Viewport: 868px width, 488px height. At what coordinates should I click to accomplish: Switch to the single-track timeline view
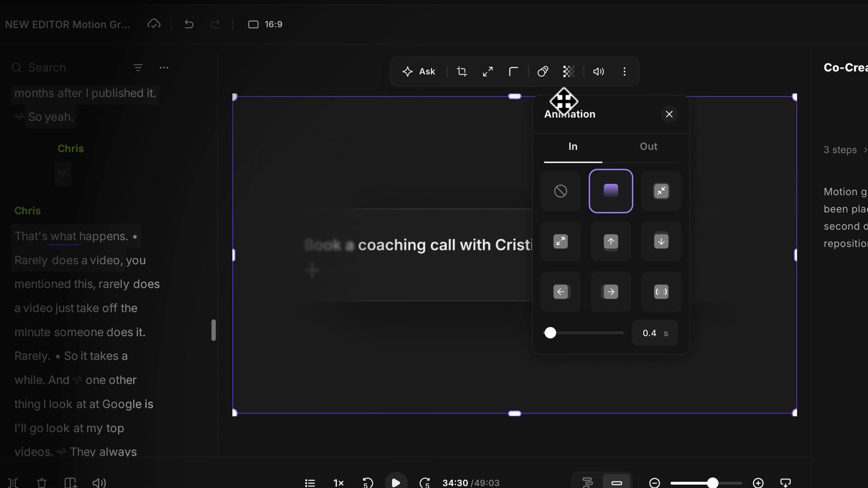[x=617, y=482]
